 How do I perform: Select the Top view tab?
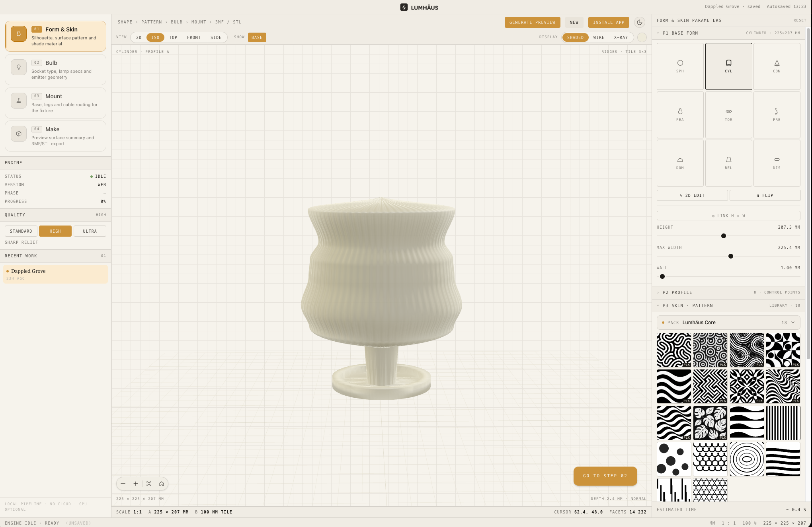(x=173, y=37)
